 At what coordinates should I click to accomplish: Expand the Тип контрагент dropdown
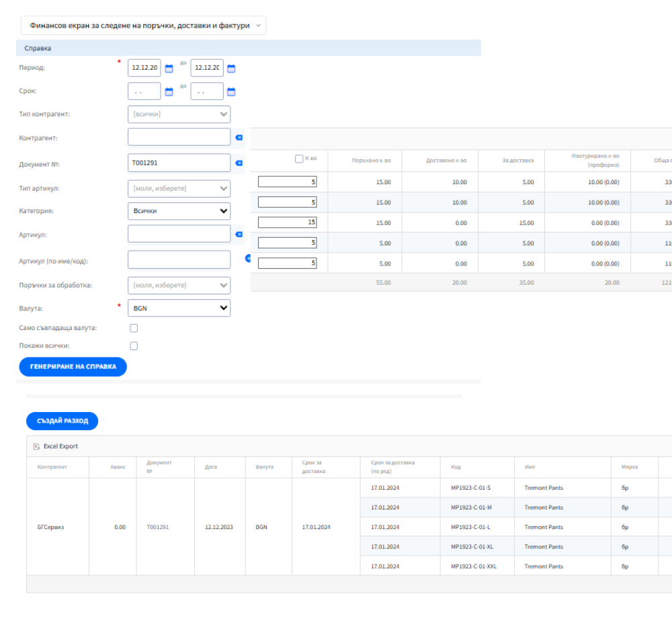pos(179,114)
